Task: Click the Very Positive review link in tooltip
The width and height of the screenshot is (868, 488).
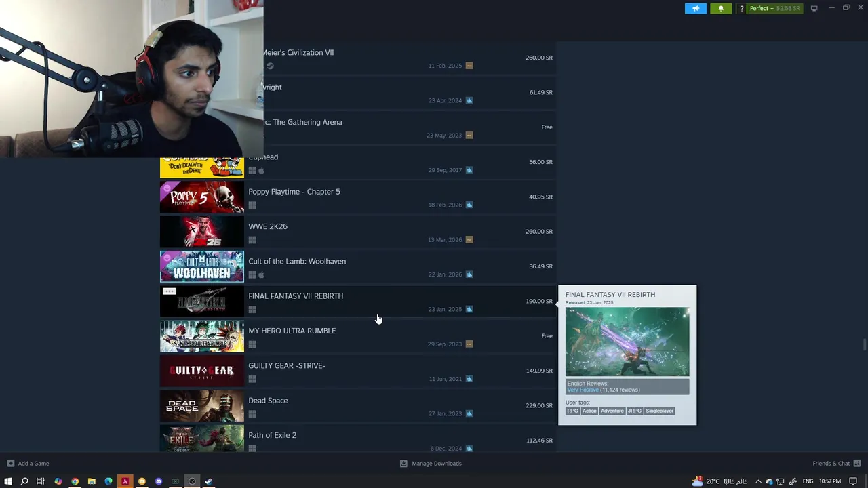Action: click(583, 390)
